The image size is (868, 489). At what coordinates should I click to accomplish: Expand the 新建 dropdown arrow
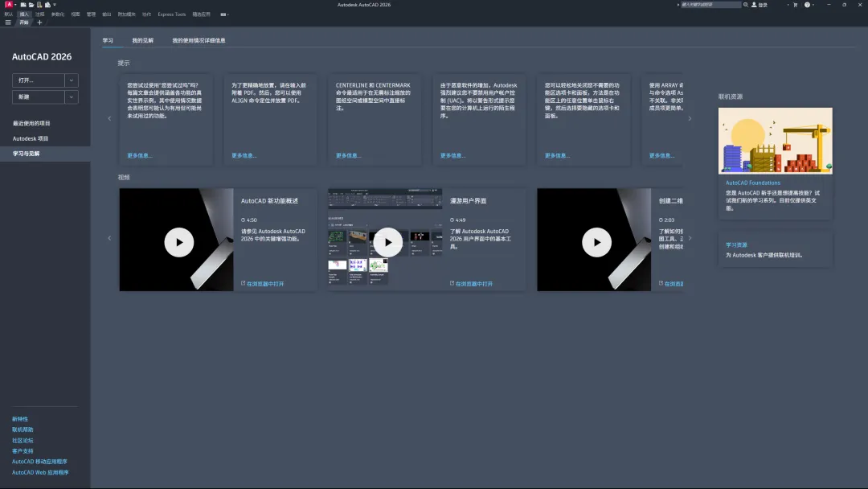pyautogui.click(x=72, y=97)
